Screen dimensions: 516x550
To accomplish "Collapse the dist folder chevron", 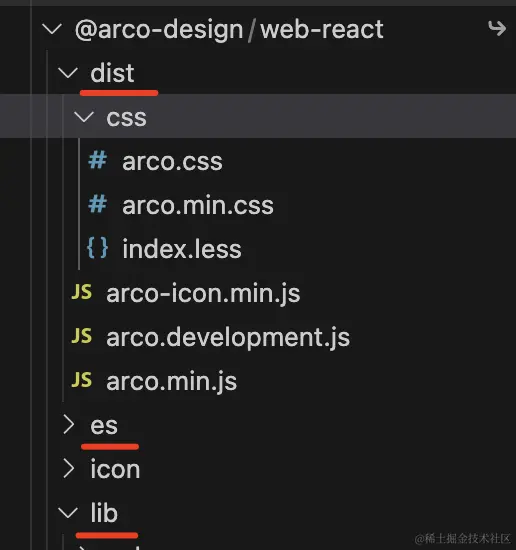I will tap(68, 73).
